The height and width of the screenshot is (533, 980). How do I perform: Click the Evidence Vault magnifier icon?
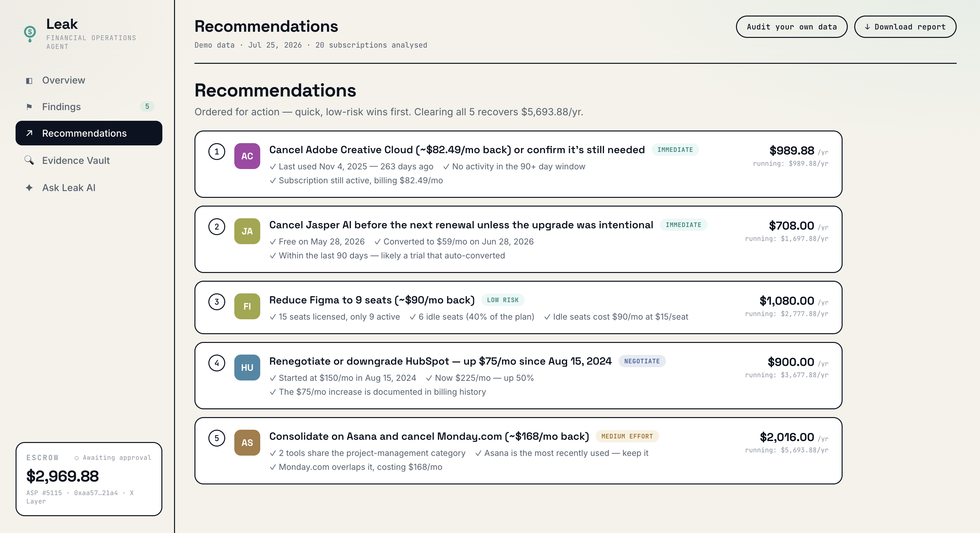(x=29, y=160)
